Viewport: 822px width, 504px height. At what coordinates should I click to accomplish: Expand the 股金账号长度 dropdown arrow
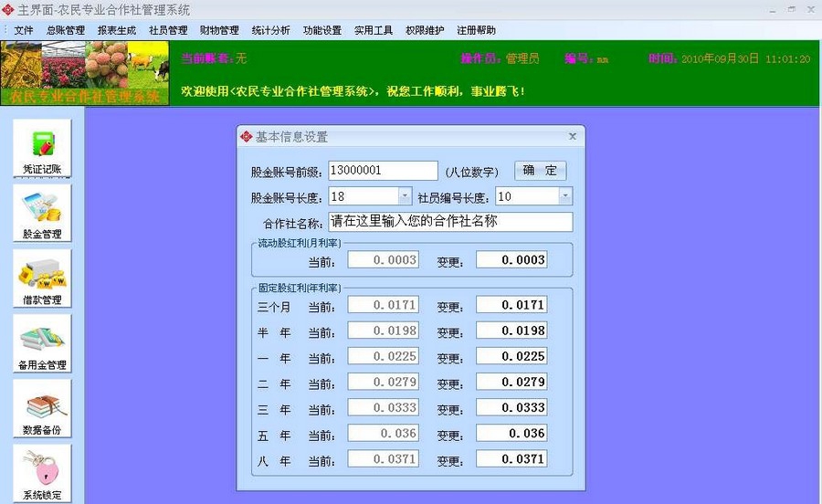coord(405,196)
